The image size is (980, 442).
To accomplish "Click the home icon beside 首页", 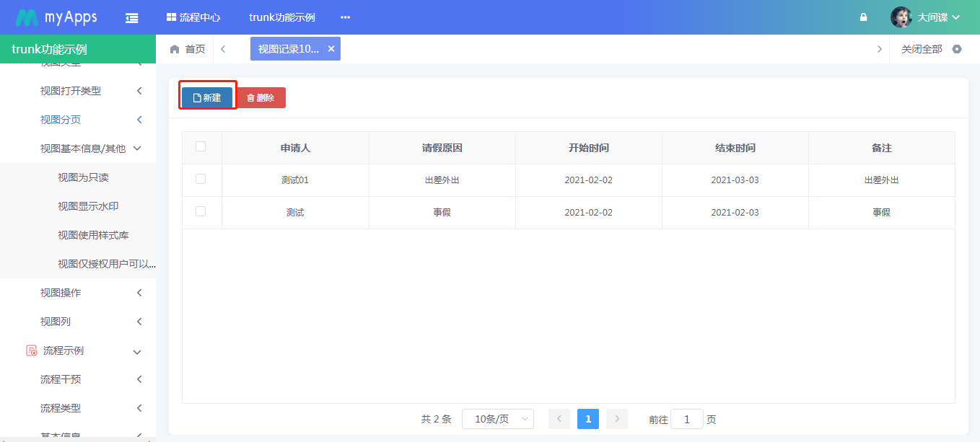I will pos(175,49).
